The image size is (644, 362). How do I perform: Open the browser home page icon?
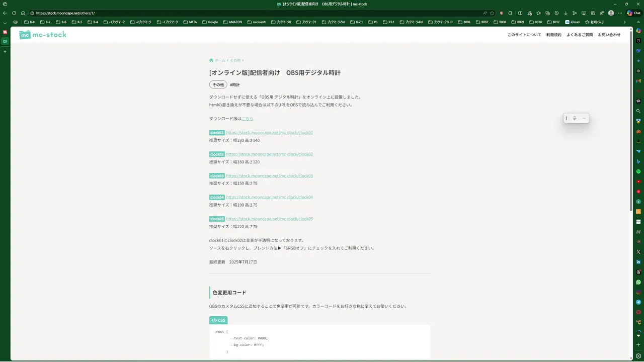[x=23, y=13]
